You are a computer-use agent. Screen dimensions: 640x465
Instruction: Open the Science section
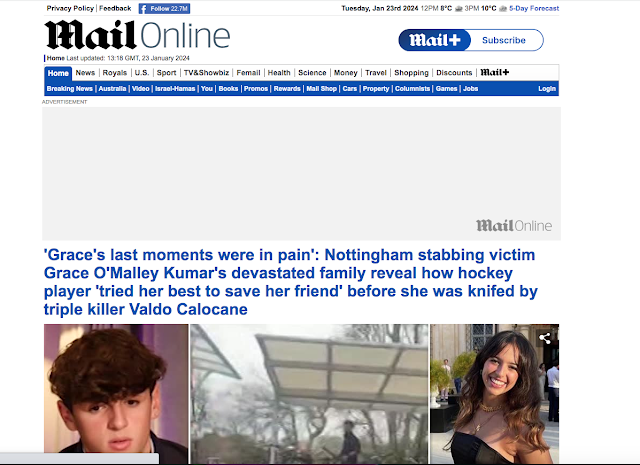(312, 73)
